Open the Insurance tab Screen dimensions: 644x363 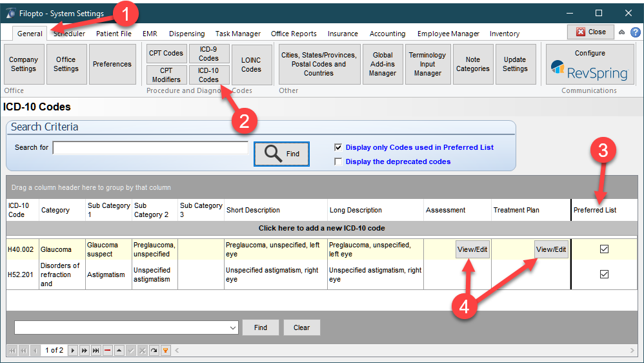343,34
